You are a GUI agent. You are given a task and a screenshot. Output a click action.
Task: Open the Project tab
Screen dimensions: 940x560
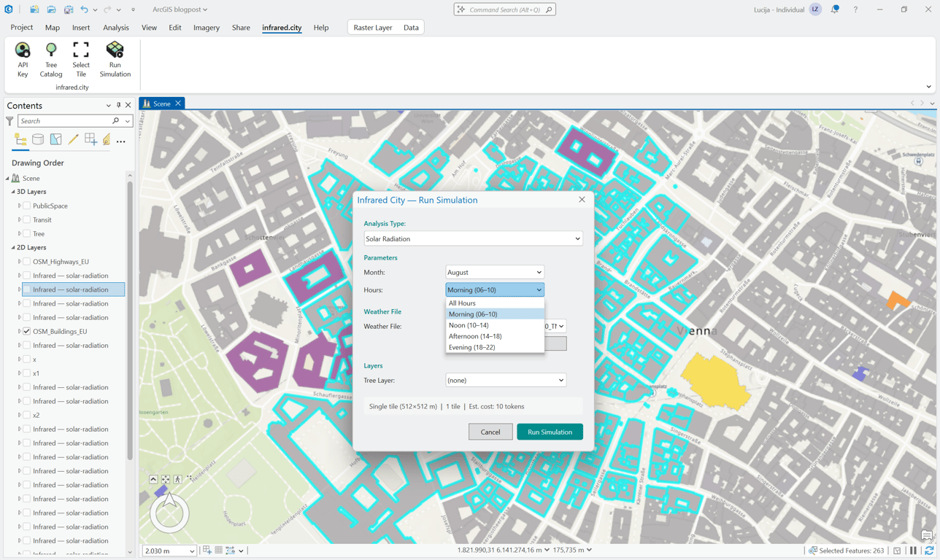point(22,28)
